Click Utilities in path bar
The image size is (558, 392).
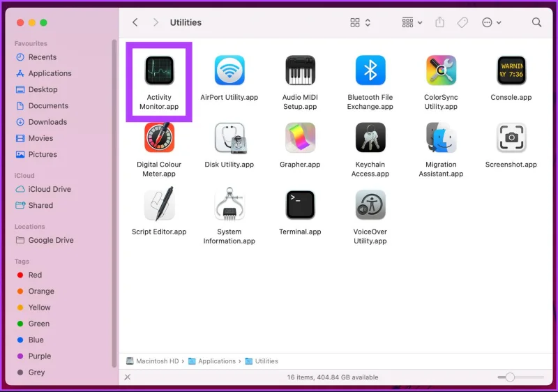pyautogui.click(x=262, y=361)
